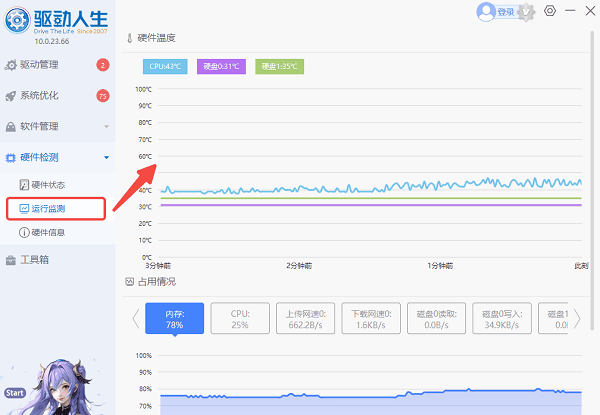Click the 驱动管理 gear icon

[11, 65]
